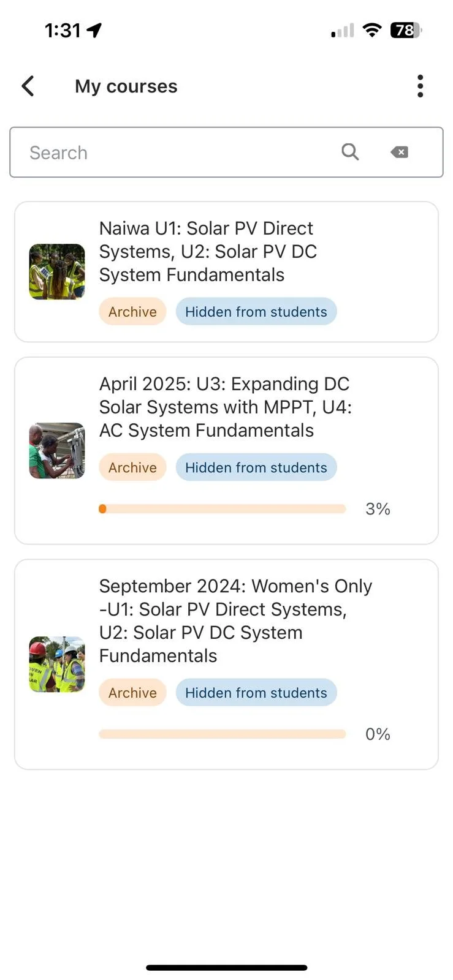The height and width of the screenshot is (980, 453).
Task: Tap Archive badge on September 2024 course
Action: pyautogui.click(x=132, y=693)
